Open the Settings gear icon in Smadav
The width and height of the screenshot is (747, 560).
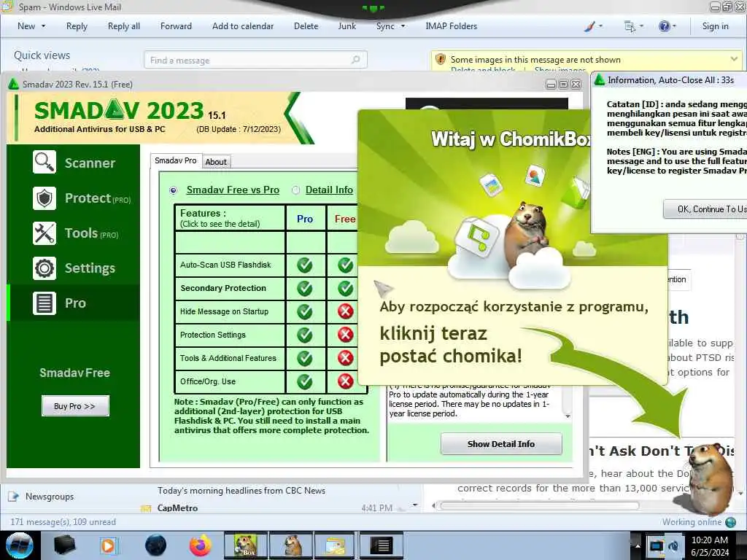click(x=44, y=268)
